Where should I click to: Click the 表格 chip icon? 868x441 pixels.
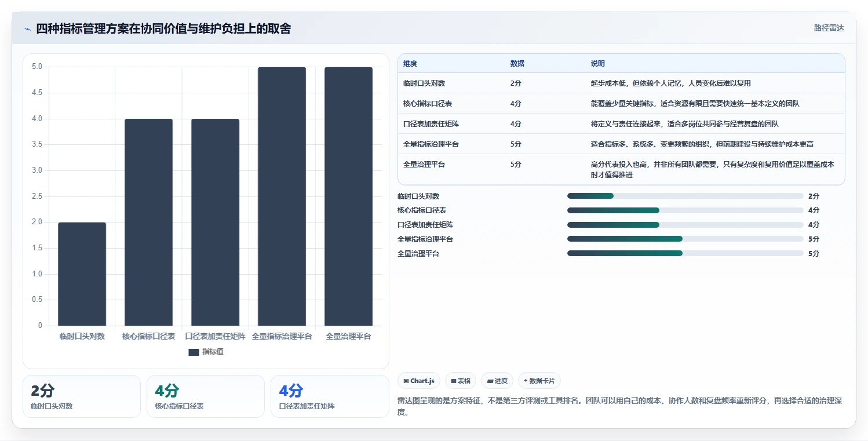(454, 381)
